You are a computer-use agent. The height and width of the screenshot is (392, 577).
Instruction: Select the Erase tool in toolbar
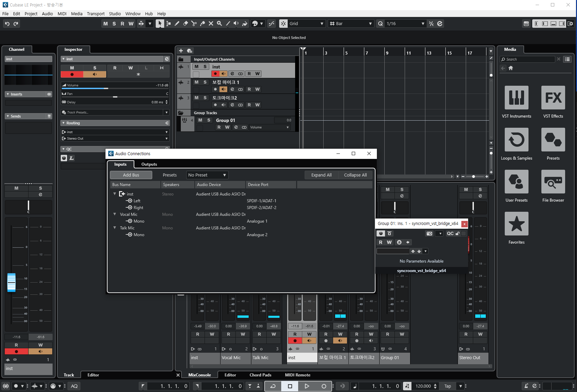[186, 23]
